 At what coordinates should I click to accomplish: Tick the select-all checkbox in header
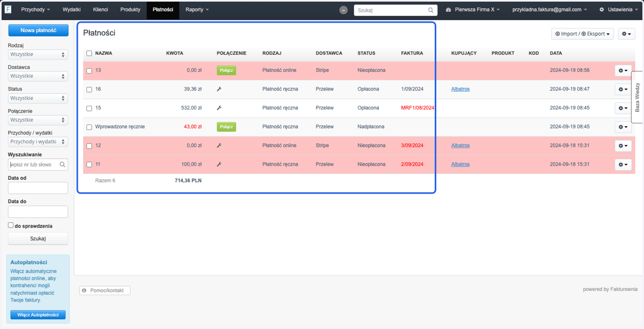tap(89, 53)
